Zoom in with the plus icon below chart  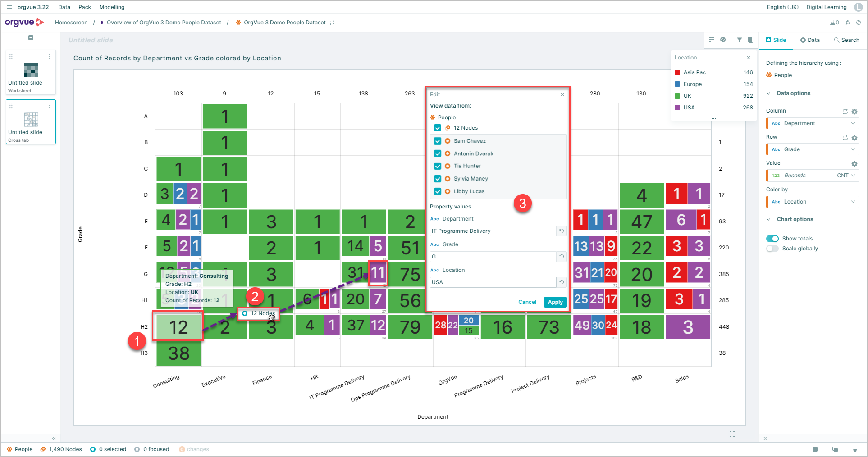point(750,434)
